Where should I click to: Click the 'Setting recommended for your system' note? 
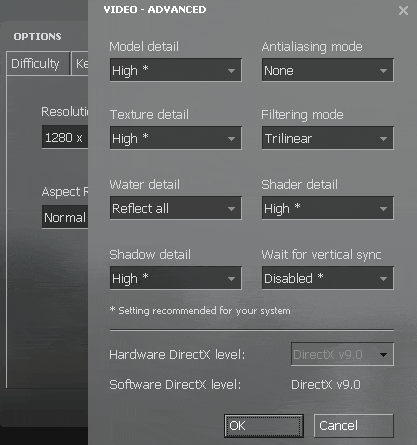click(x=200, y=311)
